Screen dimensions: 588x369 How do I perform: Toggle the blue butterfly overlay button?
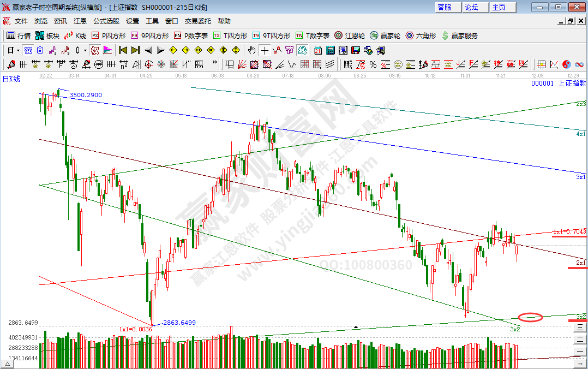coord(28,50)
